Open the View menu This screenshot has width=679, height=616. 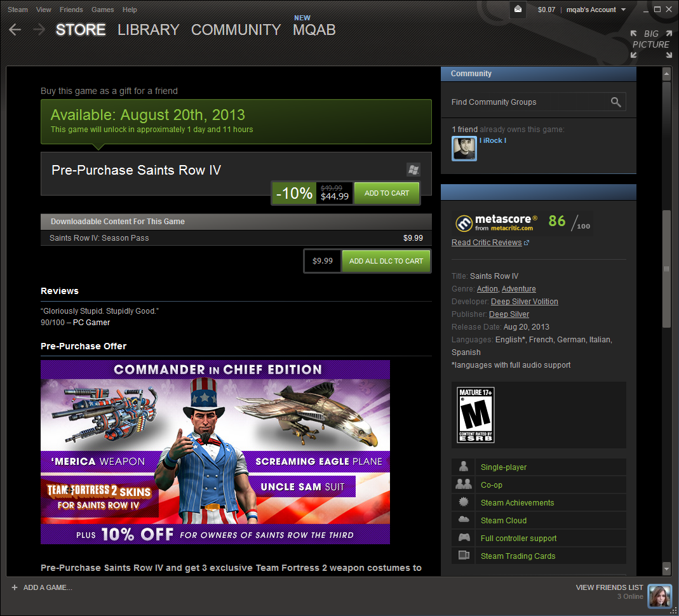43,10
